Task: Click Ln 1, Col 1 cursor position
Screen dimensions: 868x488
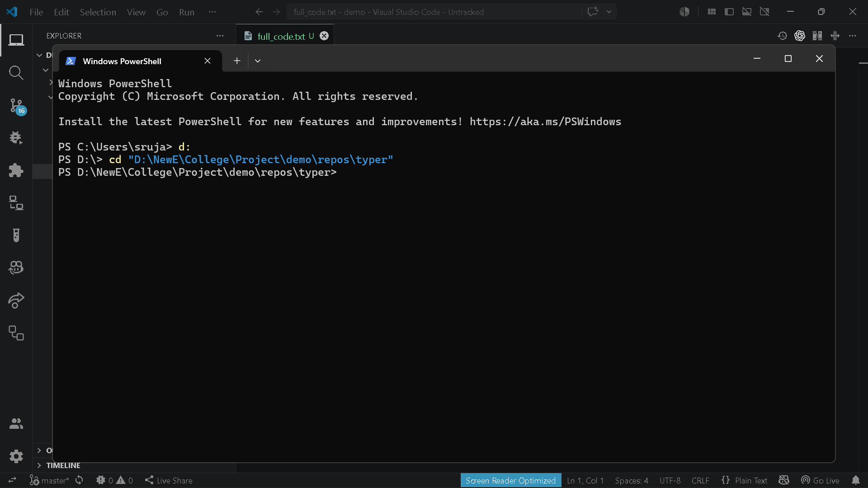Action: click(585, 480)
